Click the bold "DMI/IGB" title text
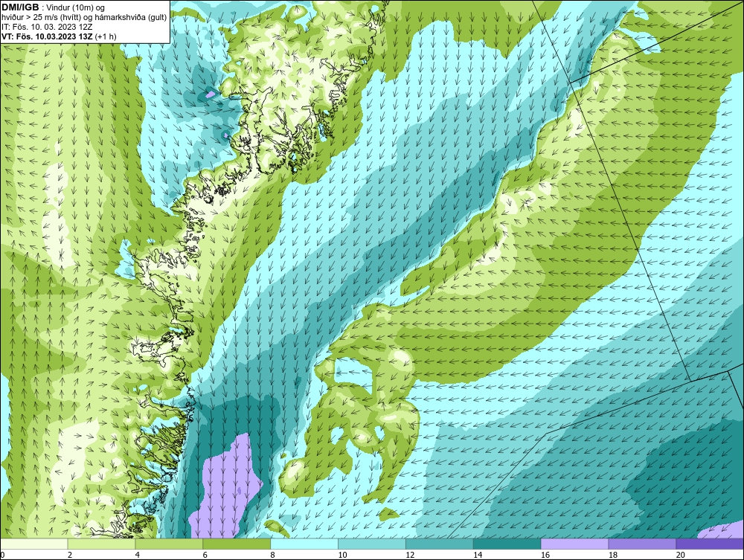 click(x=20, y=7)
